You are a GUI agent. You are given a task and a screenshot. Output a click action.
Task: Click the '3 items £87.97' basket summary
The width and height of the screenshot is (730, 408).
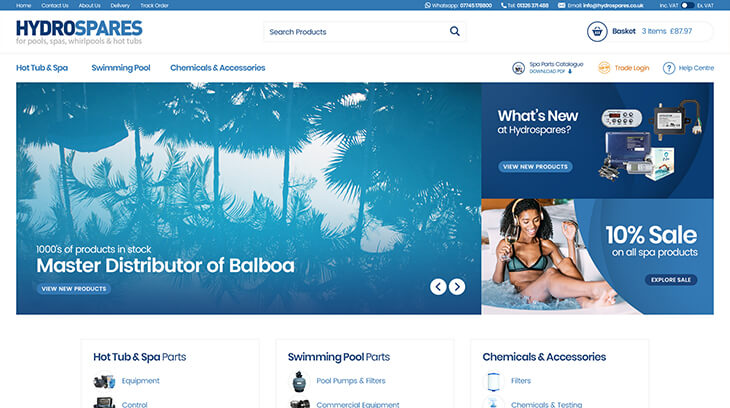[667, 31]
